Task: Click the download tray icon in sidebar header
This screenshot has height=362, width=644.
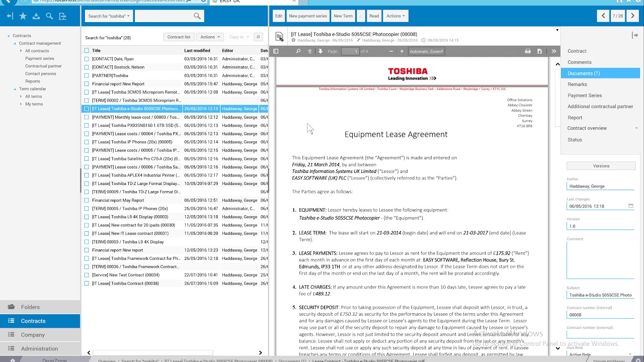Action: coord(36,16)
